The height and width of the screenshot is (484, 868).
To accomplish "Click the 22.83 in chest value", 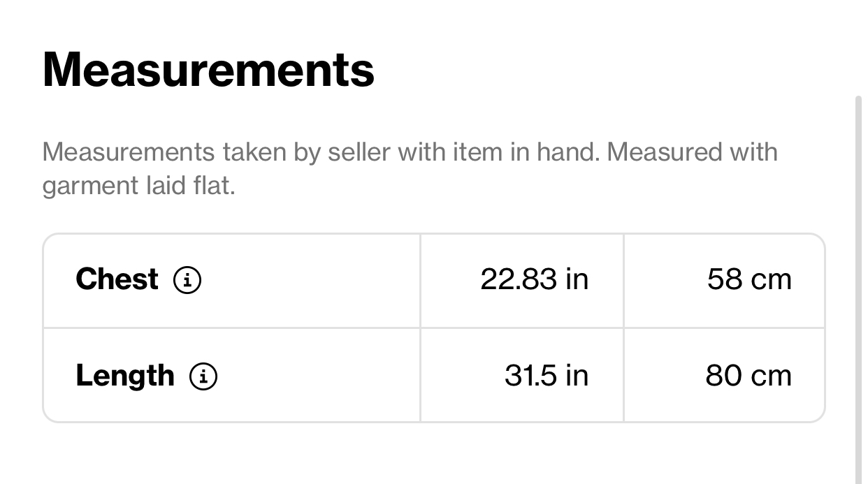I will (x=535, y=279).
